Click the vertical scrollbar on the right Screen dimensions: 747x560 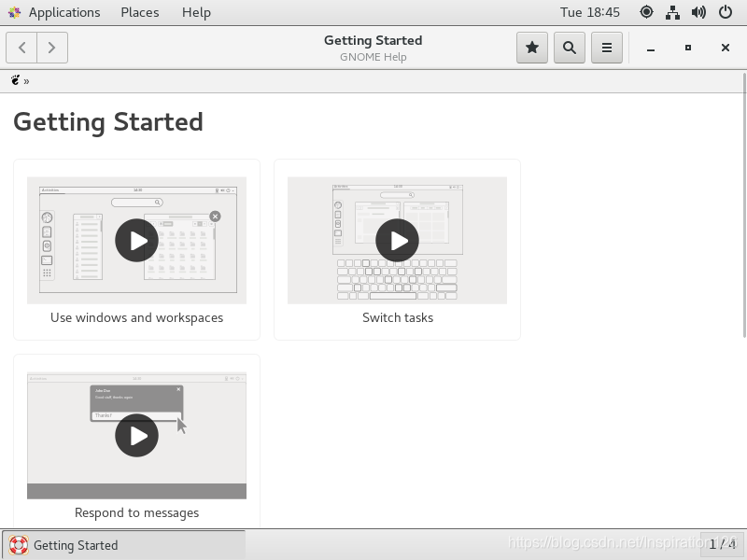pos(744,205)
